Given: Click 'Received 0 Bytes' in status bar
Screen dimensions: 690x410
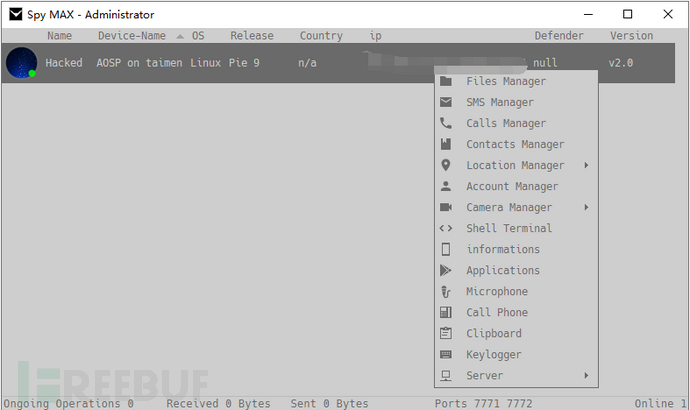Looking at the screenshot, I should click(218, 403).
